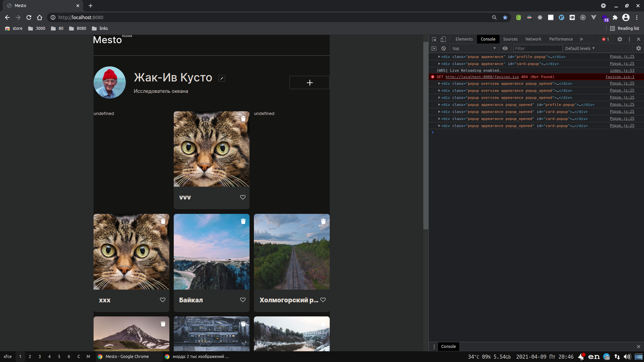Show more DevTools tabs chevron
Screen dimensions: 644x362
coord(581,39)
